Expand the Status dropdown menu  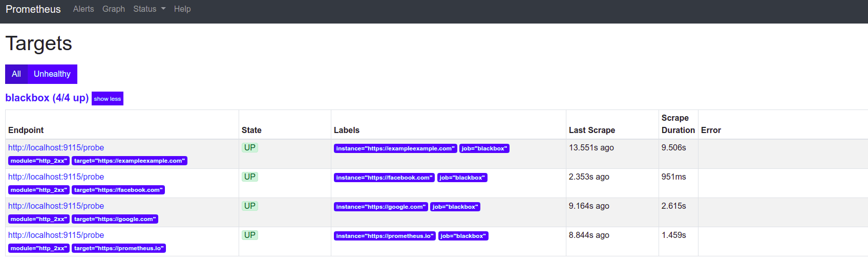(150, 9)
